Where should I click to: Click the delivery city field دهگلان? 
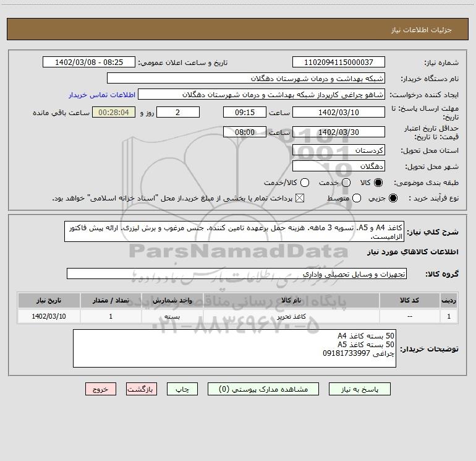click(339, 166)
